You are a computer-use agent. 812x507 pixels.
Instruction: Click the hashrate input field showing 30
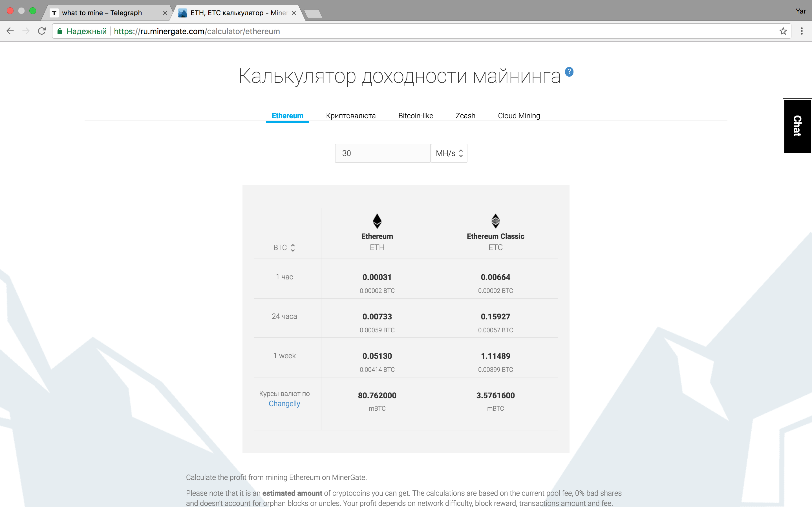(383, 153)
